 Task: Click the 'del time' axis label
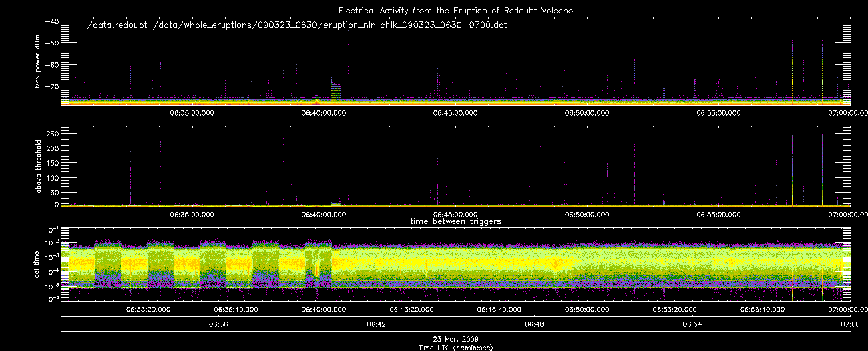37,265
